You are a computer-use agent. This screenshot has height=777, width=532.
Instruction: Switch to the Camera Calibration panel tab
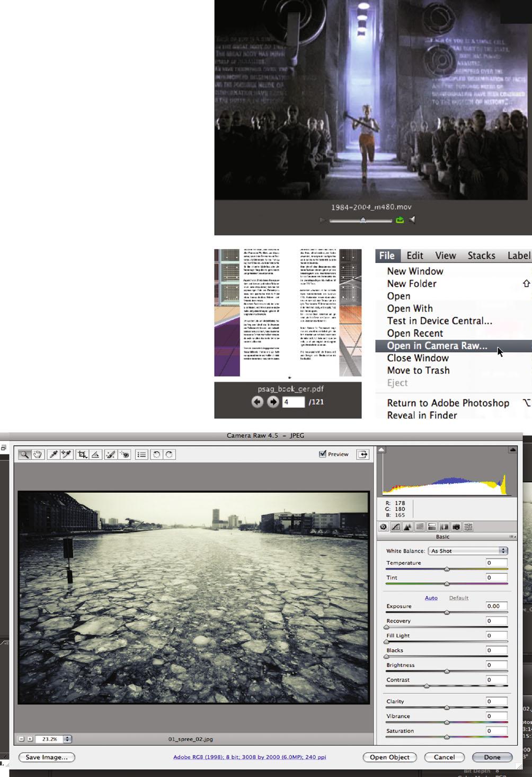[x=456, y=527]
